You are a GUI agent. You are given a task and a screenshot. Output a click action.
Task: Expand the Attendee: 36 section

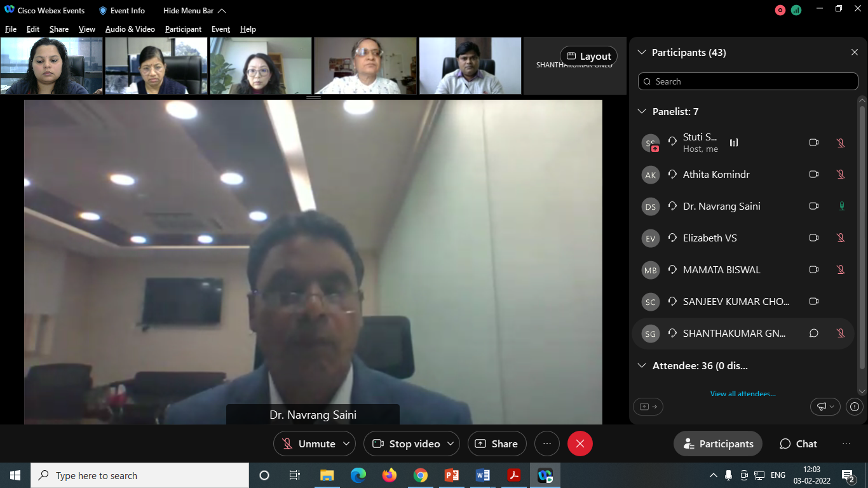point(642,366)
